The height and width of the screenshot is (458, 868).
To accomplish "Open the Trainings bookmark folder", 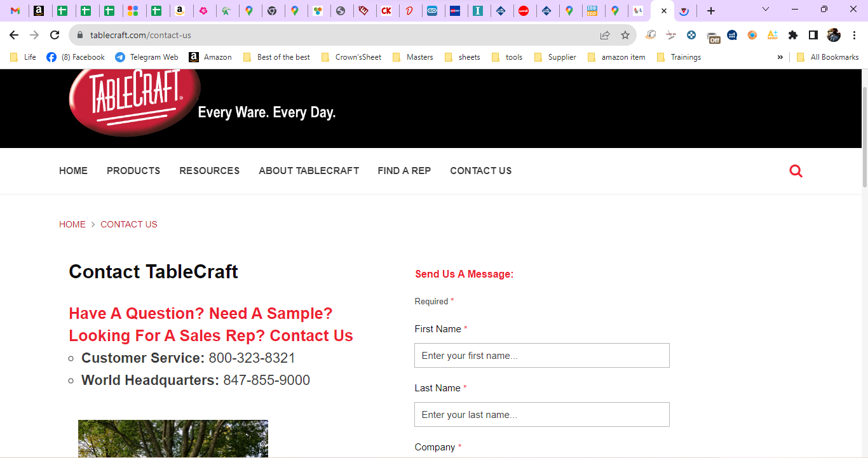I will [679, 57].
